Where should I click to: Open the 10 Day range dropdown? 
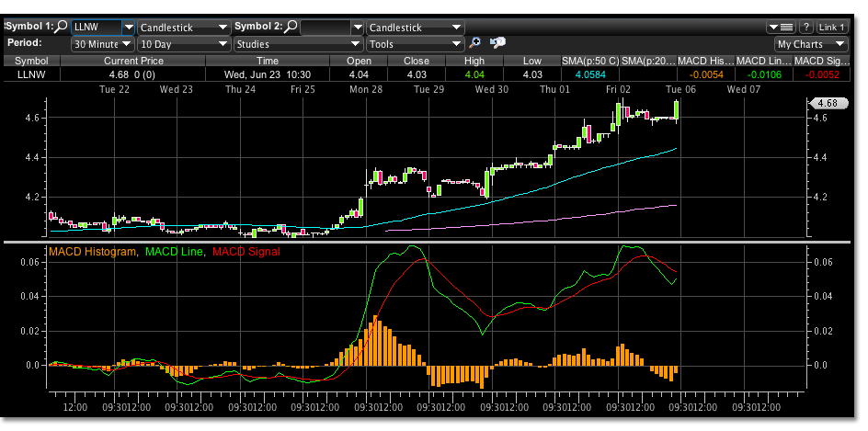coord(183,43)
